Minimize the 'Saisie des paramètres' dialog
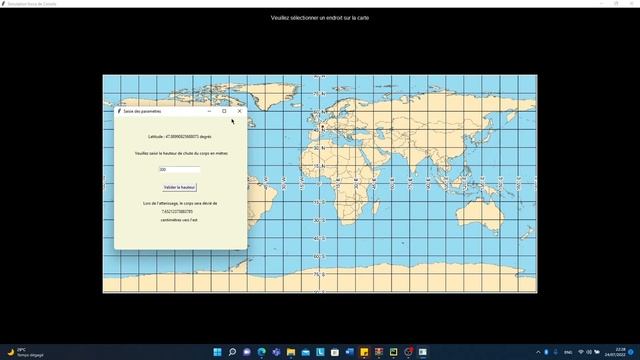Viewport: 640px width, 360px height. tap(209, 111)
